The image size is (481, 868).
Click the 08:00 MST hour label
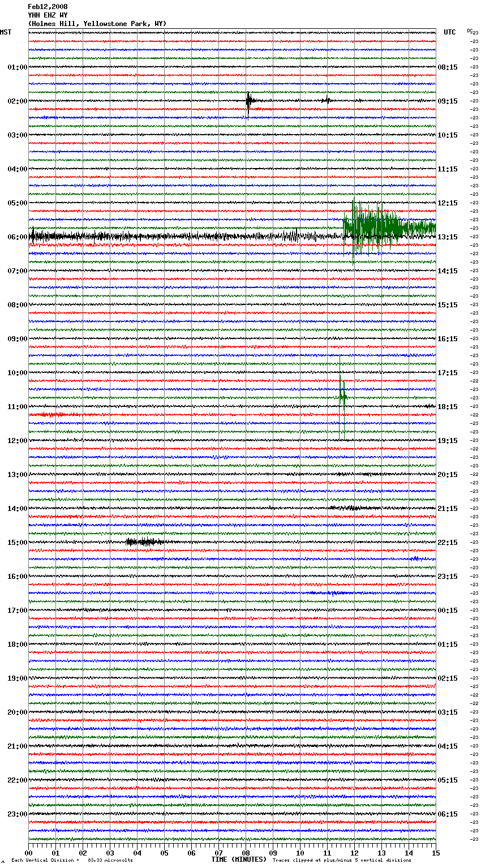pos(18,305)
